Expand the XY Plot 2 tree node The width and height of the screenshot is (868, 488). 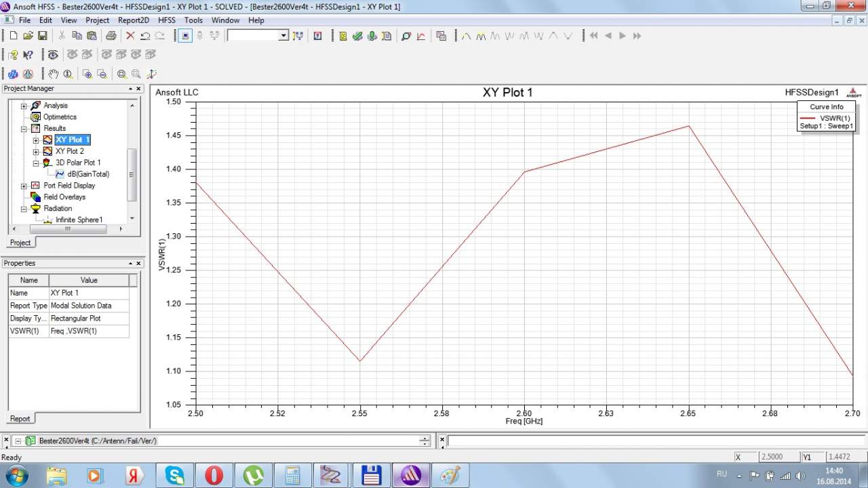click(36, 152)
